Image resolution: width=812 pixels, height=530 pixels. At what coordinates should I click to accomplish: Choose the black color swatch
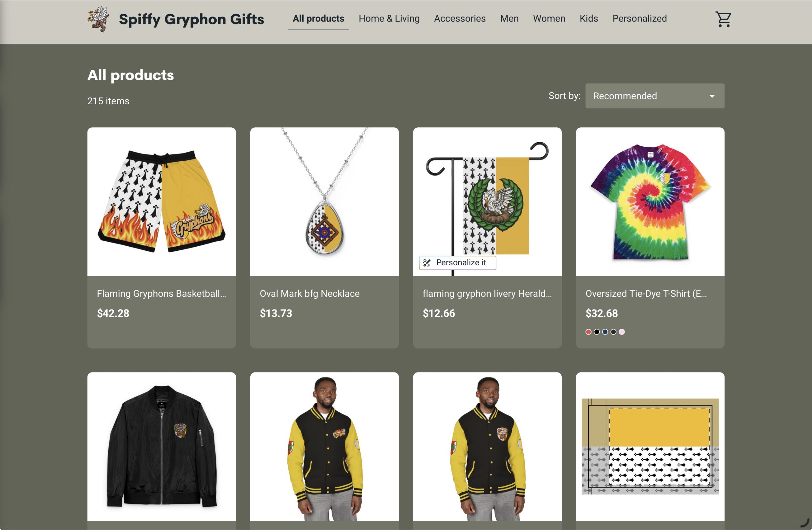[597, 332]
